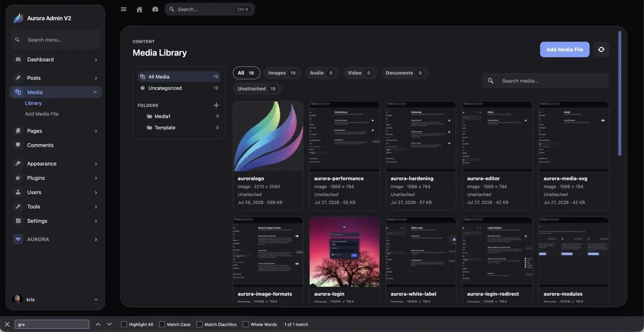This screenshot has width=644, height=332.
Task: Click the Template folder icon
Action: click(x=149, y=128)
